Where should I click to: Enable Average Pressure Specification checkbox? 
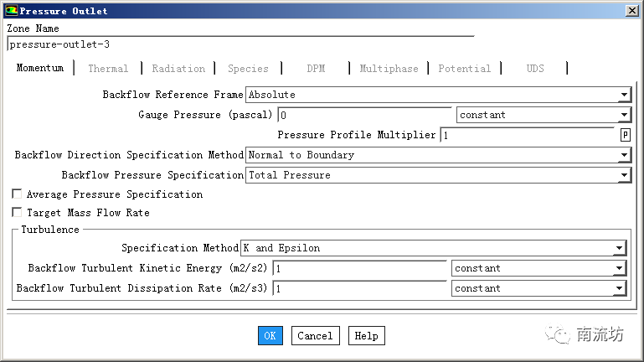(17, 194)
